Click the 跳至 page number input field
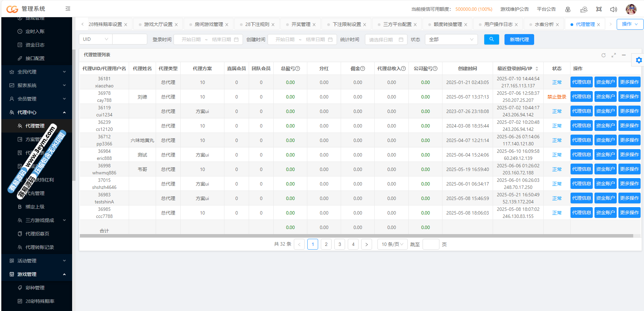This screenshot has height=311, width=644. click(x=431, y=244)
